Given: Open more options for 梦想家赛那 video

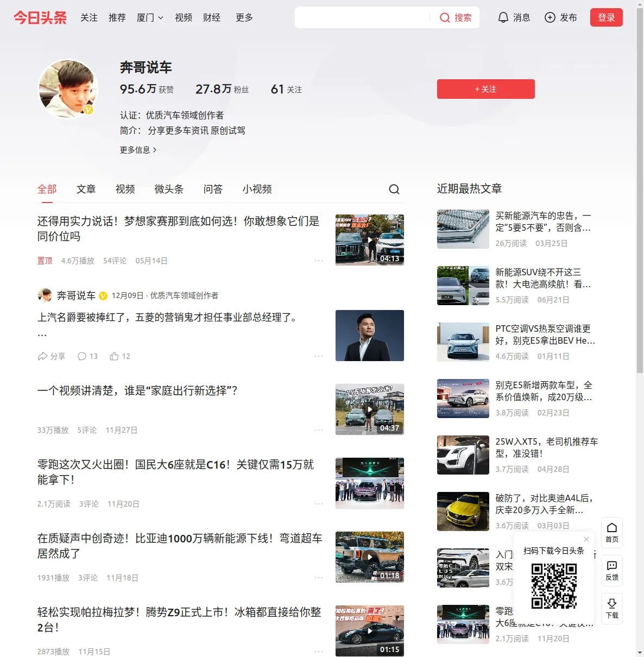Looking at the screenshot, I should coord(319,261).
